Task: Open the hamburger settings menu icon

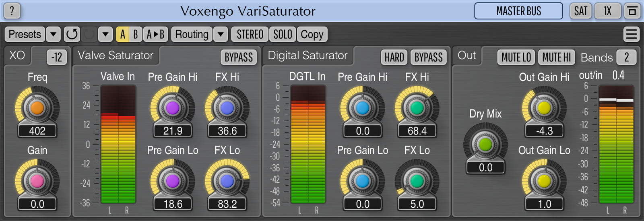Action: click(x=631, y=35)
